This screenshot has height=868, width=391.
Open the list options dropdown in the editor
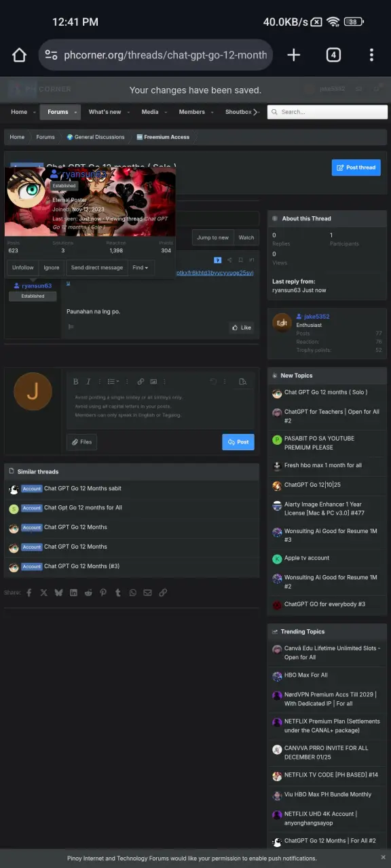113,382
